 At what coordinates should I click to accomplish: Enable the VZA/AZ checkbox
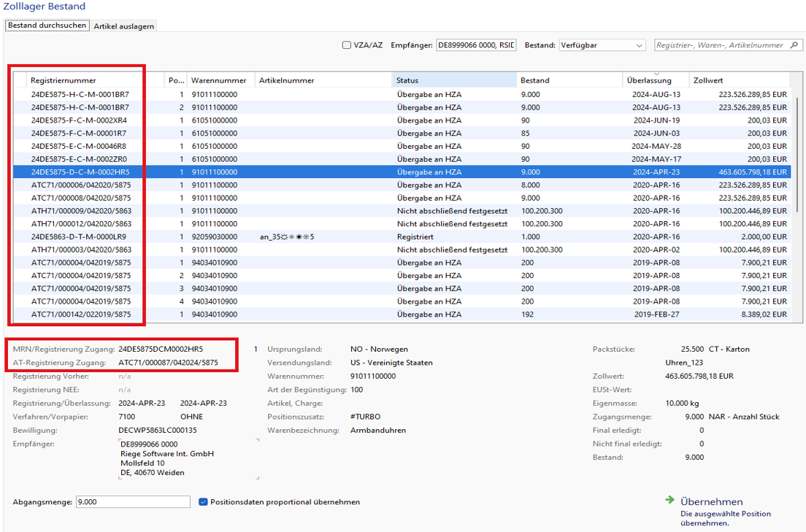click(346, 45)
